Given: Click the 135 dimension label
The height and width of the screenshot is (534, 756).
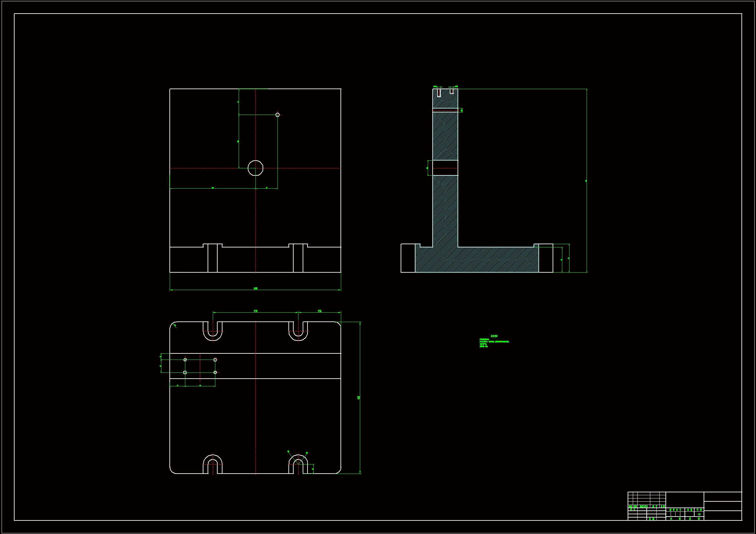Looking at the screenshot, I should 319,311.
